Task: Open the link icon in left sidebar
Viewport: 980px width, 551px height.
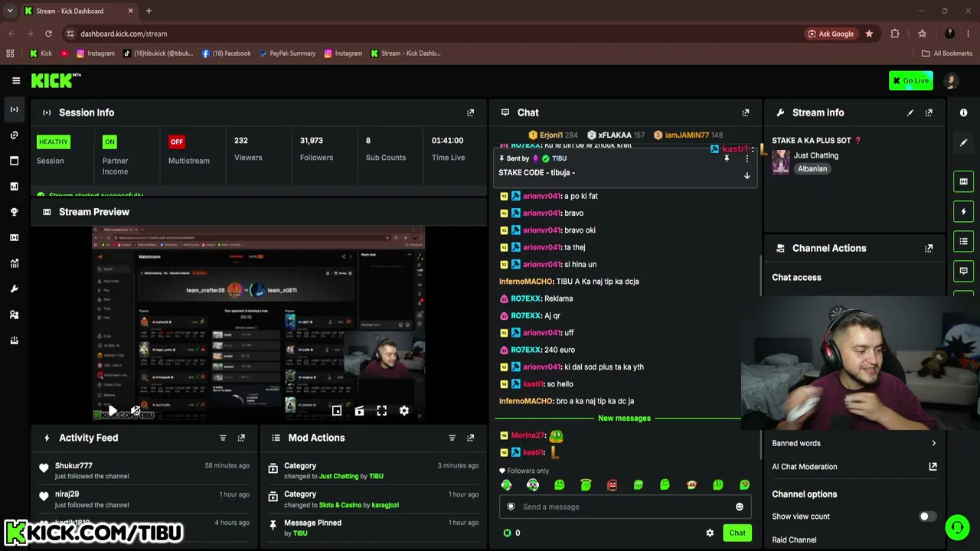Action: click(x=14, y=135)
